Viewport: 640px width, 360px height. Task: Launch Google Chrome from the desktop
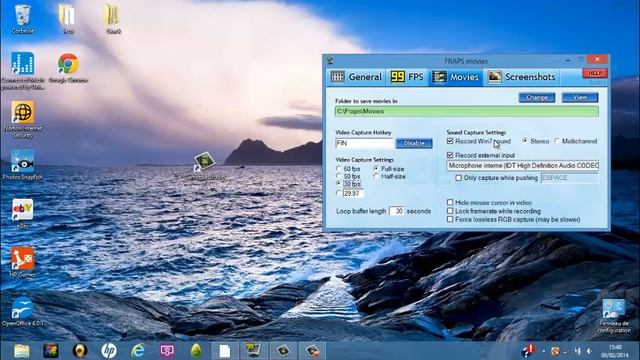click(x=68, y=68)
